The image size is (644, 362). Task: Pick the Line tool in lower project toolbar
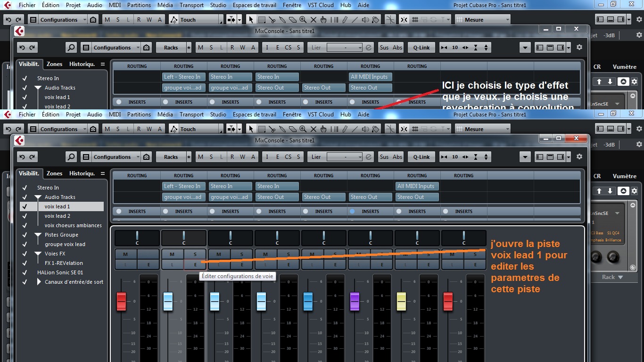[355, 129]
